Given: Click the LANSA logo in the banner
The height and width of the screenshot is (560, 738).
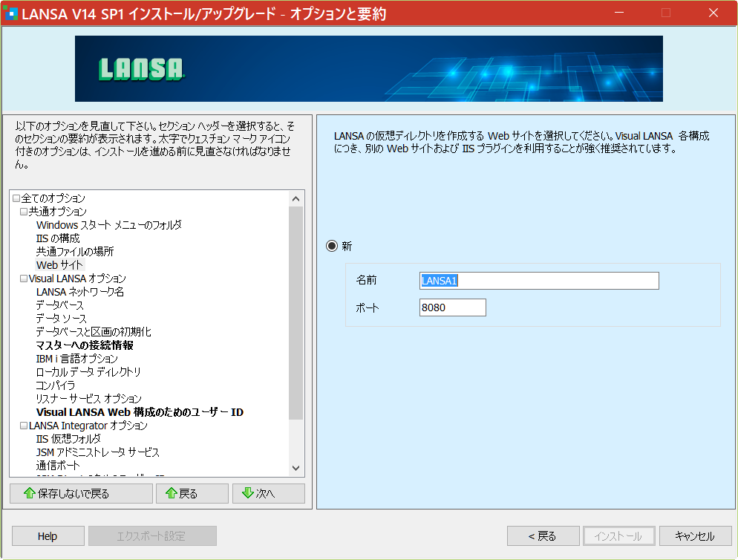Looking at the screenshot, I should (x=142, y=69).
